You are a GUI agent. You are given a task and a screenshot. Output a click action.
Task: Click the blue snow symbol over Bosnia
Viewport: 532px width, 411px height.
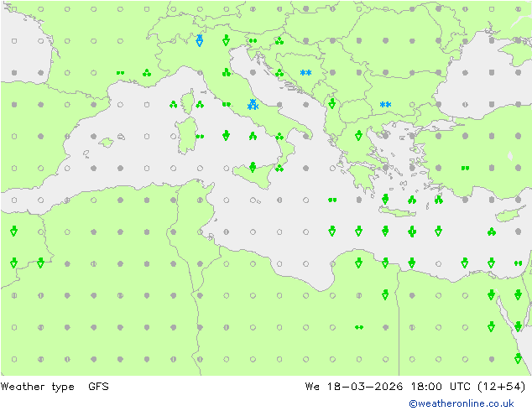305,73
